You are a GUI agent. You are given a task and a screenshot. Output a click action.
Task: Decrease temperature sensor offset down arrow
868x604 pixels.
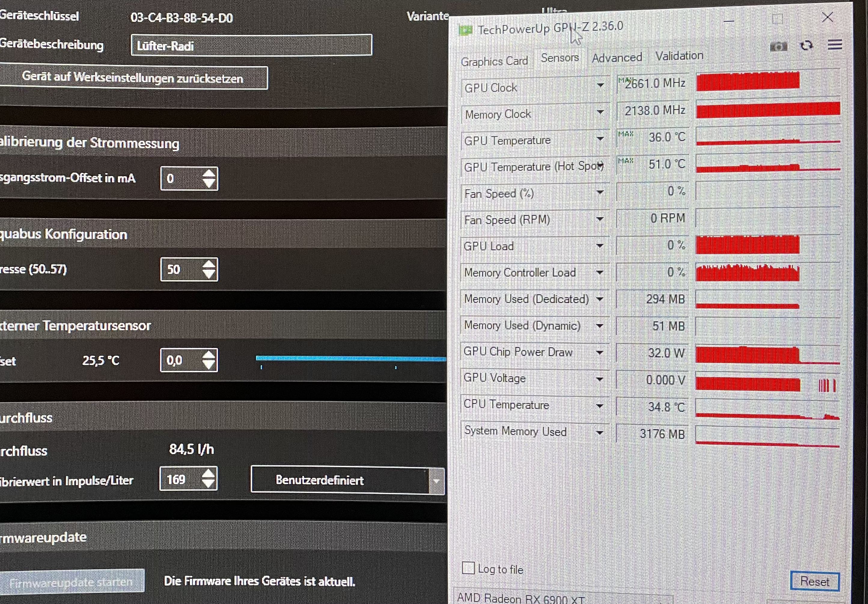(209, 365)
